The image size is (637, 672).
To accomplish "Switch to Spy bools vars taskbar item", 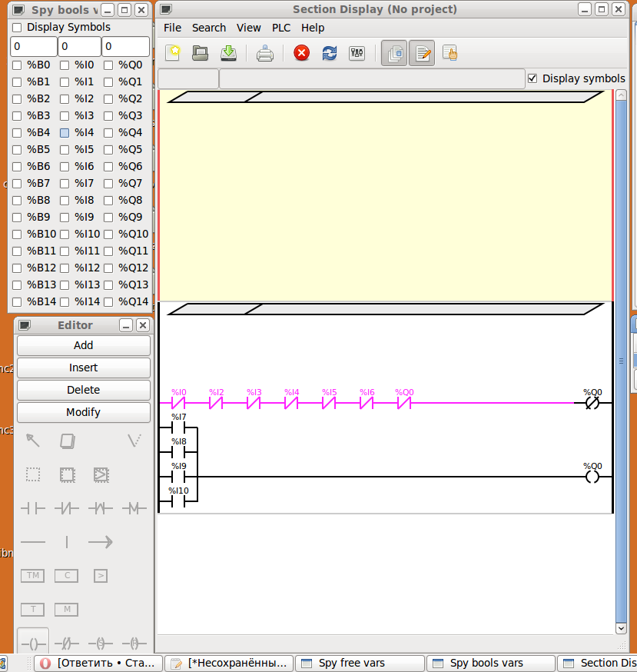I will tap(490, 663).
